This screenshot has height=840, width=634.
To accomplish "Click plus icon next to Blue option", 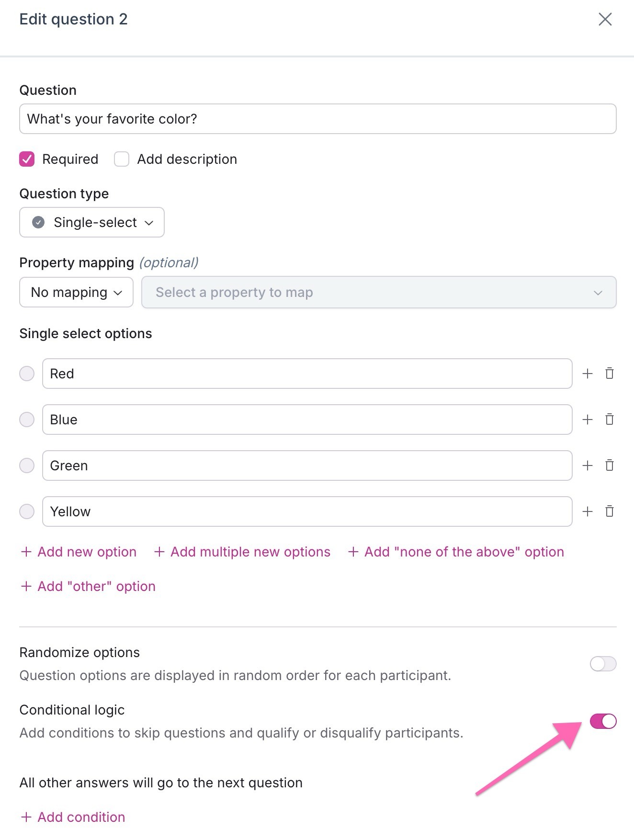I will click(588, 420).
